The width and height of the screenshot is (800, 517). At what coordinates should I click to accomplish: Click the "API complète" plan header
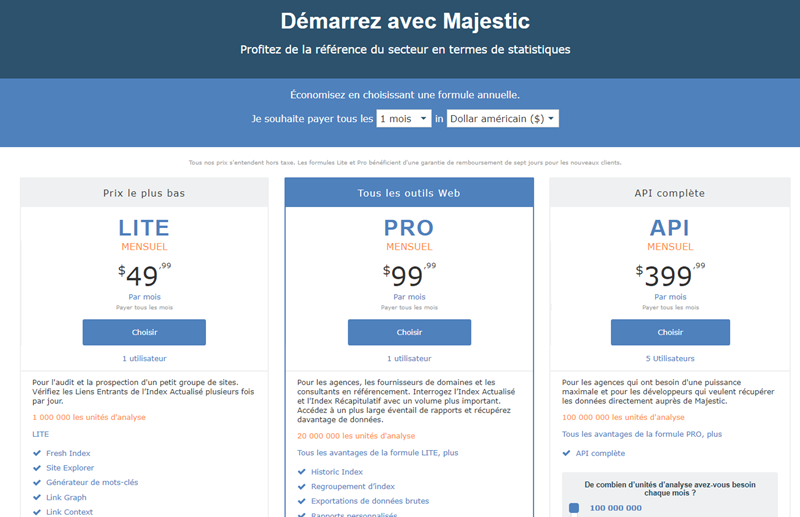tap(670, 193)
